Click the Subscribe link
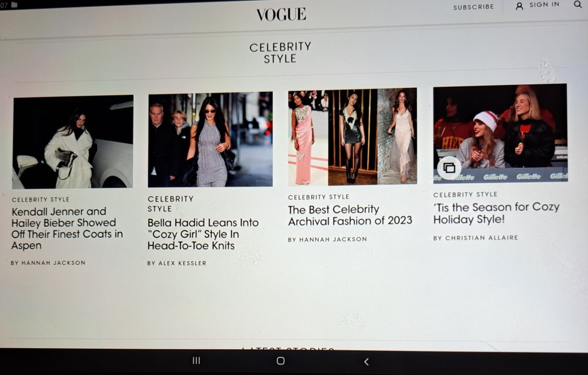Screen dimensions: 588x375 click(x=473, y=7)
